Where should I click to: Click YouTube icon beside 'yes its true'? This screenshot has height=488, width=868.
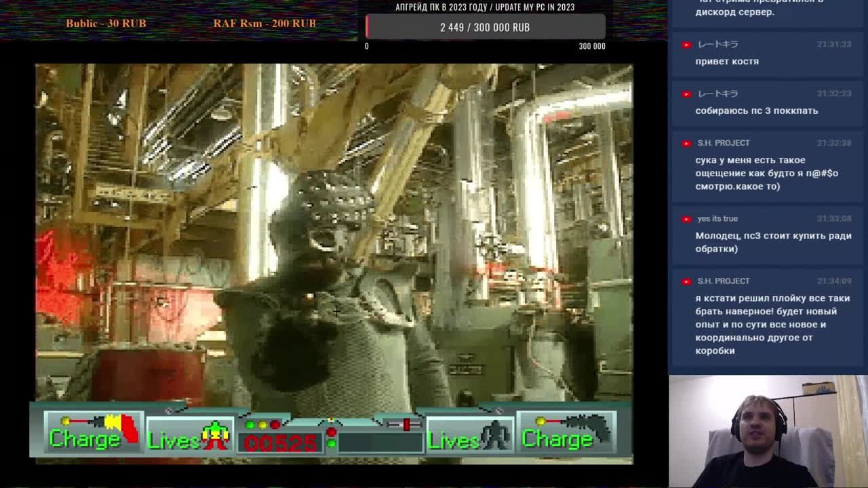[686, 219]
